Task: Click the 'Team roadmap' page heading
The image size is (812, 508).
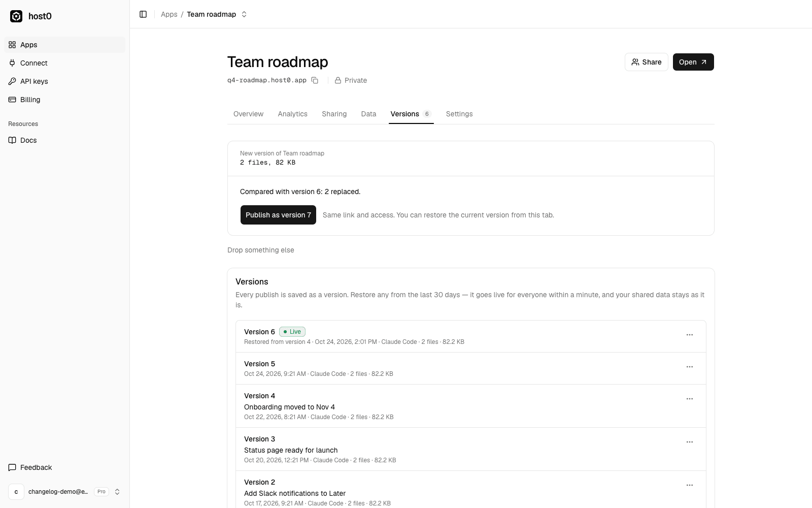Action: 278,62
